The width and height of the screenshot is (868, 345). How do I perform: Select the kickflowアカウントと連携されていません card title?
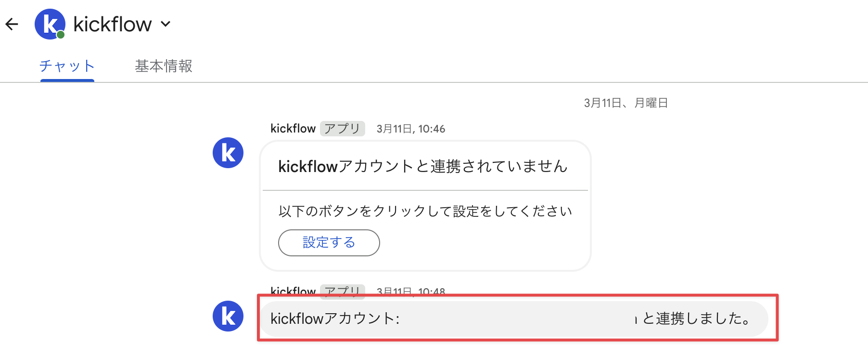point(423,166)
